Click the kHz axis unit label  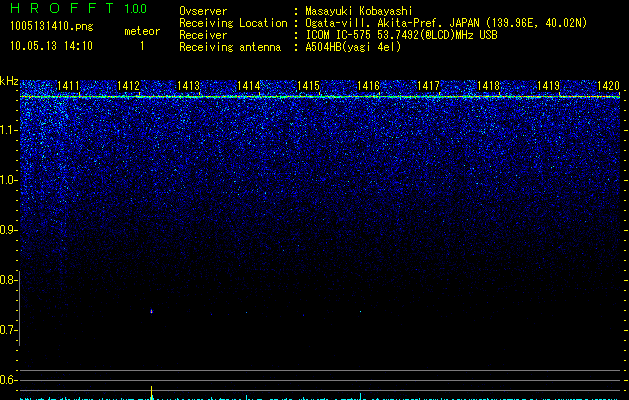click(x=9, y=81)
